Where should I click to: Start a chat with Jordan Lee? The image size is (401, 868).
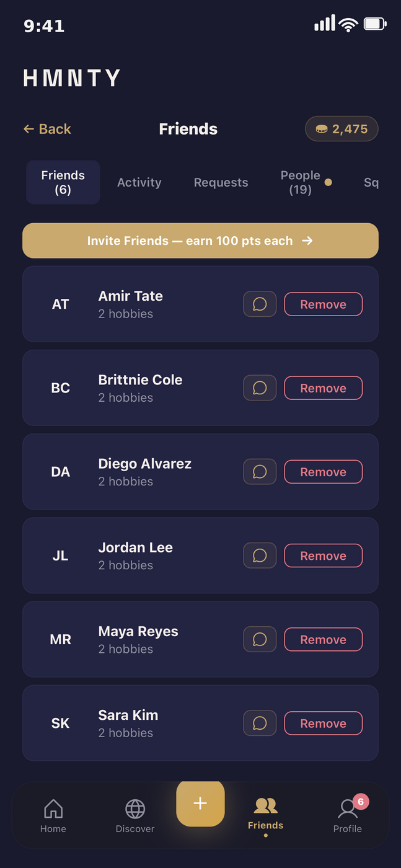[260, 556]
